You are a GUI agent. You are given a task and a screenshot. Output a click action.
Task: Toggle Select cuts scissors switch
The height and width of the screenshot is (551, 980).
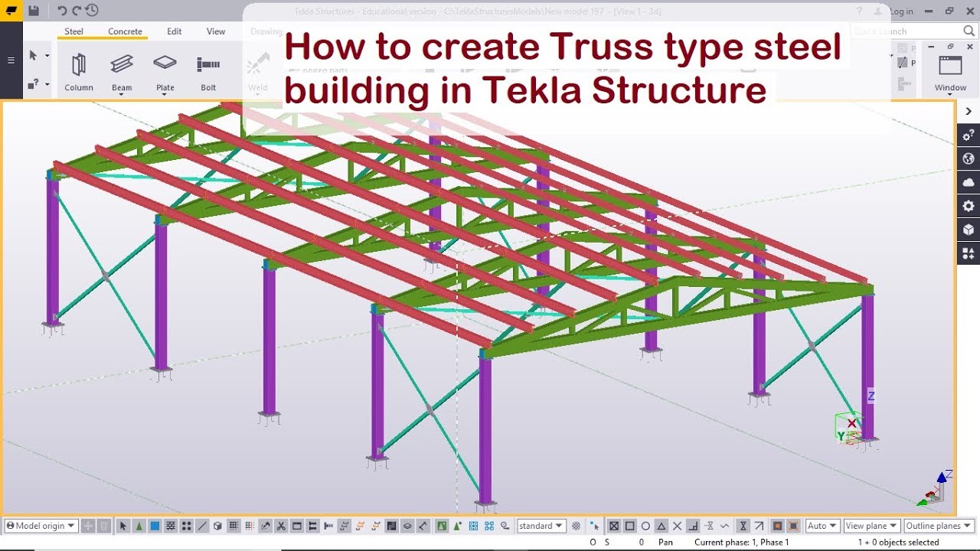pyautogui.click(x=281, y=526)
